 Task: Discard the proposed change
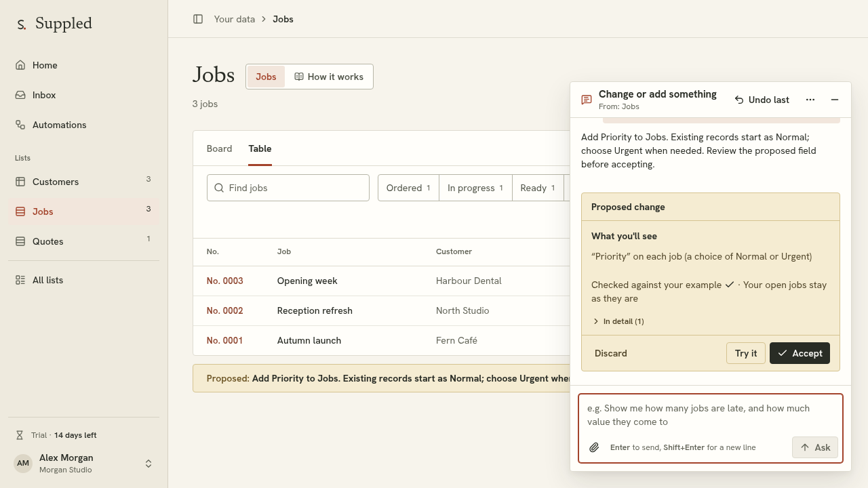coord(611,353)
